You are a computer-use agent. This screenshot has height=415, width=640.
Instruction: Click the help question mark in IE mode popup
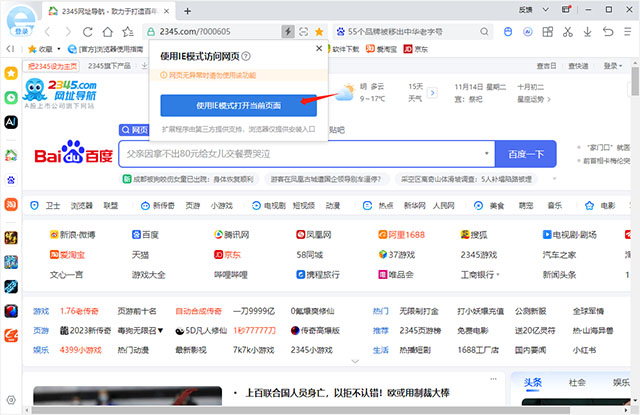(x=246, y=56)
